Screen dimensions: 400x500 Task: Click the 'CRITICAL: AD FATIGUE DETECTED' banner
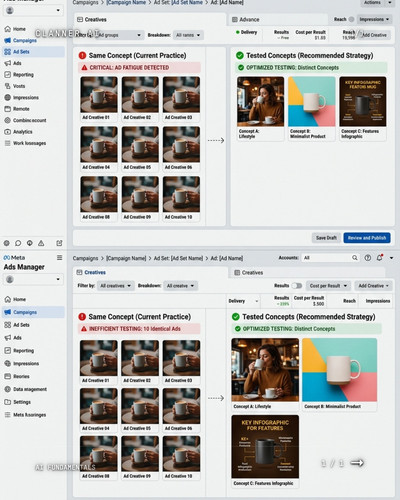139,68
